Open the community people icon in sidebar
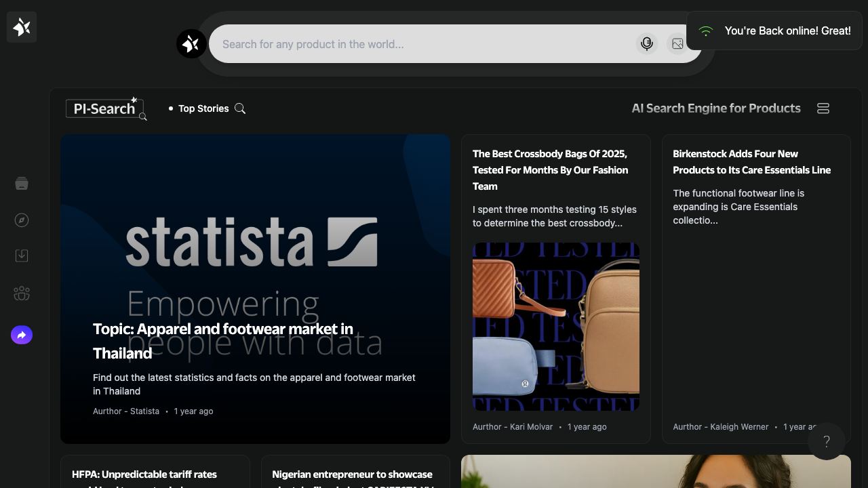This screenshot has width=868, height=488. tap(22, 293)
